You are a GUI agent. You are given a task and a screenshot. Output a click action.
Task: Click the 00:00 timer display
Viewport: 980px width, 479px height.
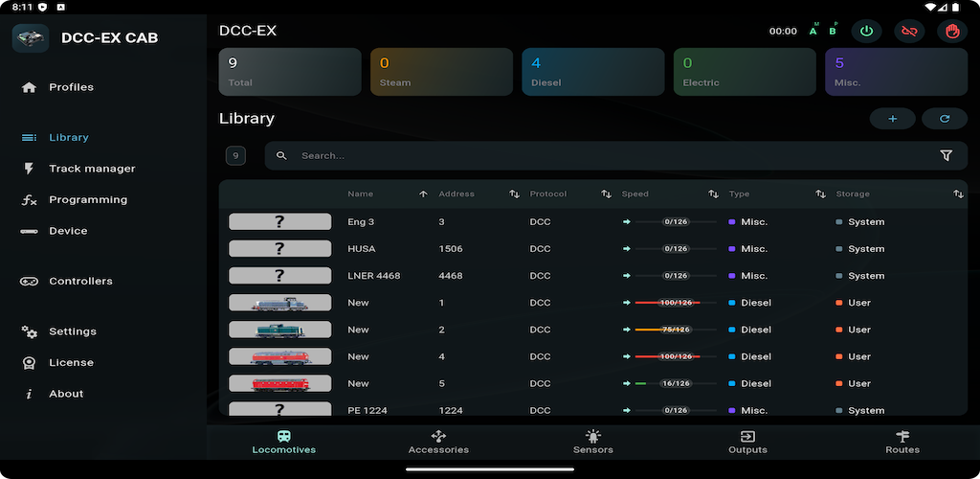783,32
